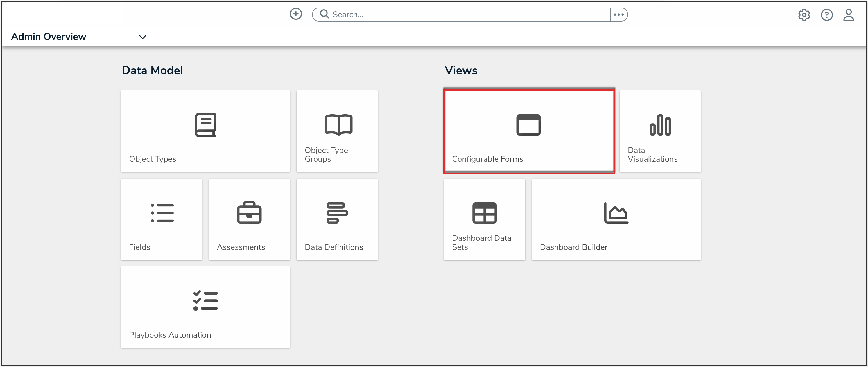This screenshot has height=367, width=868.
Task: Open Dashboard Data Sets
Action: coord(484,219)
